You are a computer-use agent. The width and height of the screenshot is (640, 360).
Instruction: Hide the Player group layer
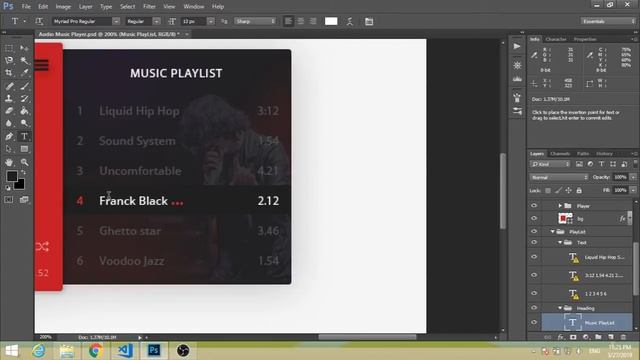click(534, 206)
